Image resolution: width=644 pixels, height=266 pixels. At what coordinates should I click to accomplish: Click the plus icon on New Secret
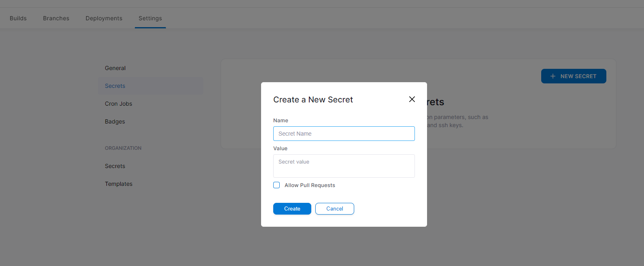point(553,76)
